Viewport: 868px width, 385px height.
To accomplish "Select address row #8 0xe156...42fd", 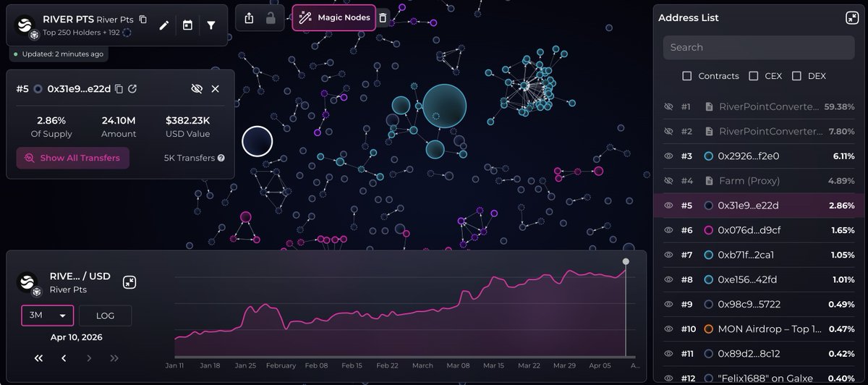I will coord(759,279).
